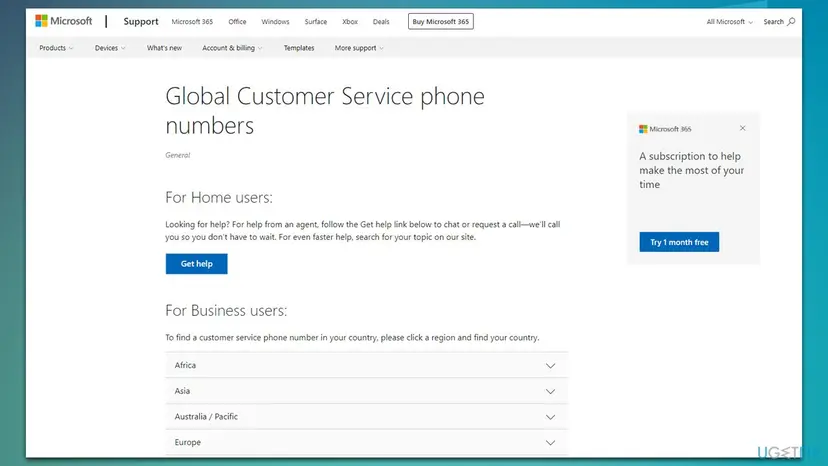Viewport: 828px width, 466px height.
Task: Click the Try 1 month free button
Action: click(679, 242)
